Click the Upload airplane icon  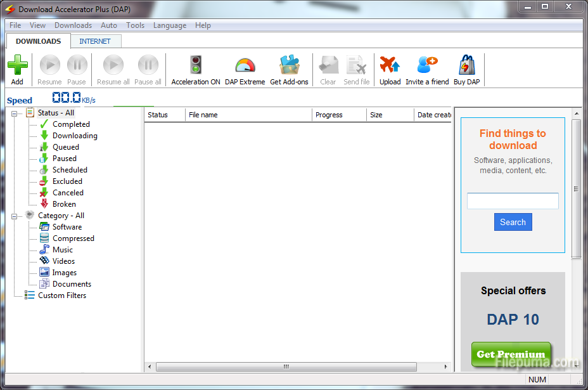tap(390, 65)
